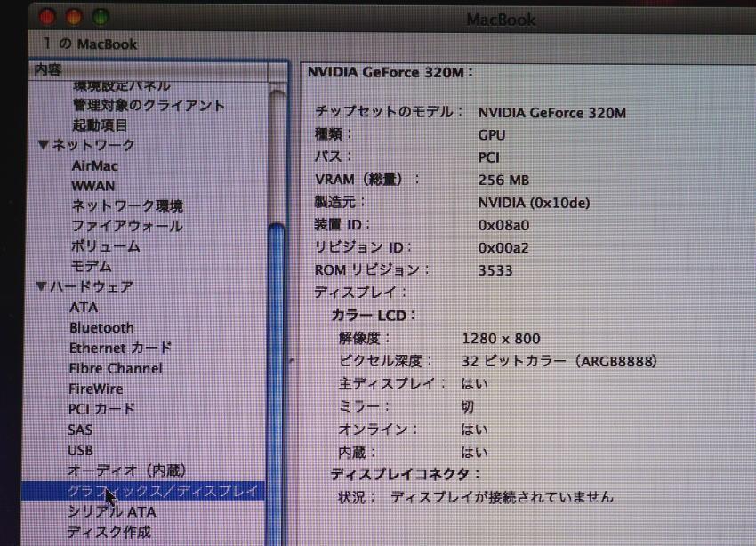756x546 pixels.
Task: Select Bluetooth under hardware
Action: [x=101, y=328]
